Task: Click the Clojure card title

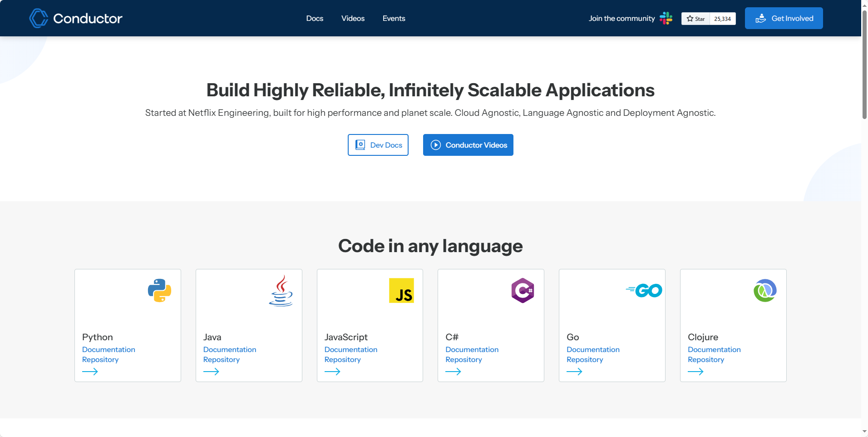Action: point(703,337)
